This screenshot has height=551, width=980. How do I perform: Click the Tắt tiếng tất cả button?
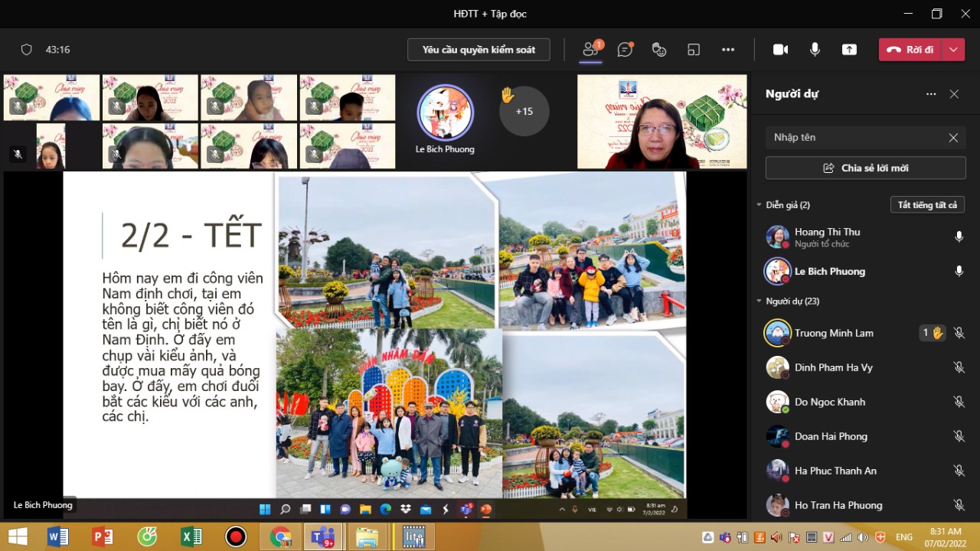(x=927, y=205)
